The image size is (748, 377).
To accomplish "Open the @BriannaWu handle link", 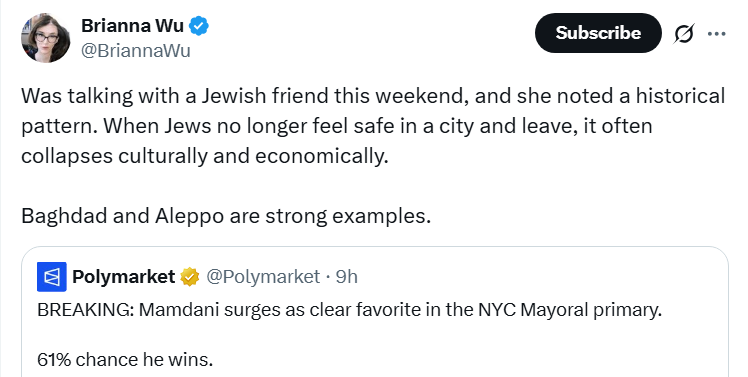I will coord(135,51).
